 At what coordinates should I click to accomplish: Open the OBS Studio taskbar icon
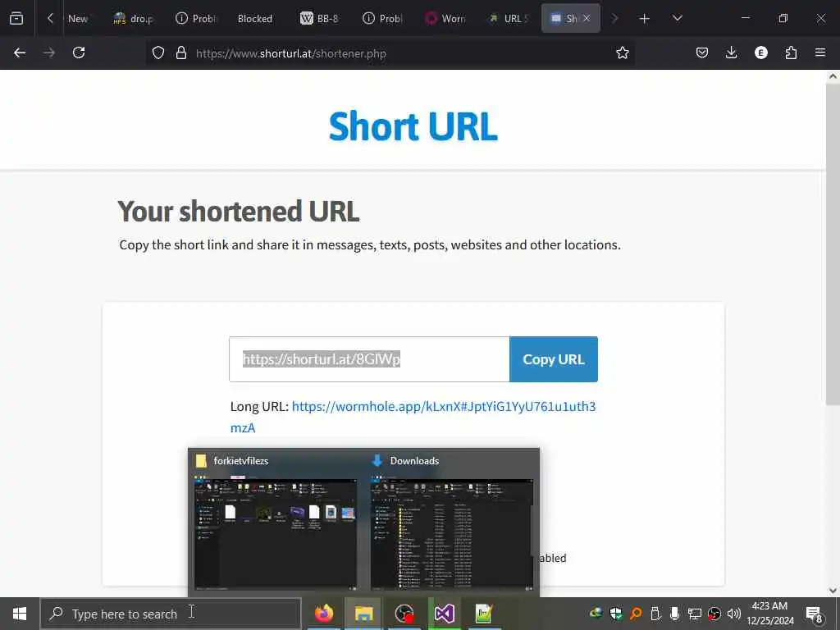[404, 614]
